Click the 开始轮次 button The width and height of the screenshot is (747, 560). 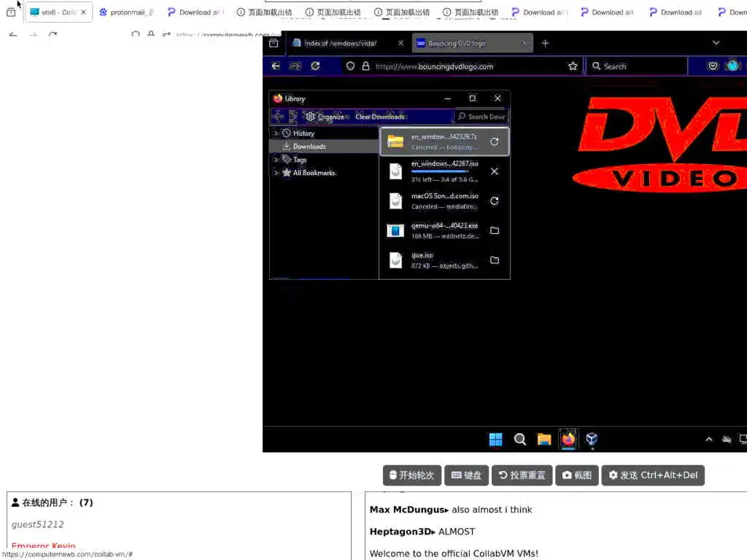tap(412, 475)
